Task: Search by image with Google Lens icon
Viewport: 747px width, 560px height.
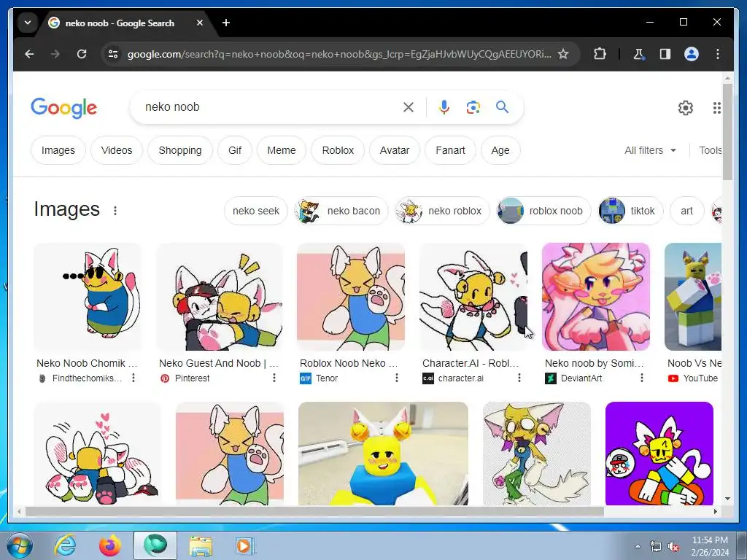Action: click(473, 107)
